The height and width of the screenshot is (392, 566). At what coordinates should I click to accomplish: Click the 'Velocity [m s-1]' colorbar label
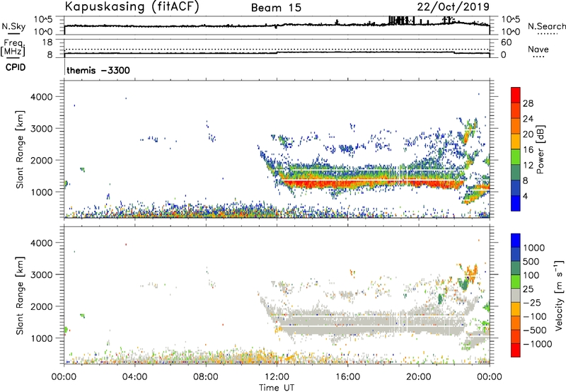click(x=559, y=295)
